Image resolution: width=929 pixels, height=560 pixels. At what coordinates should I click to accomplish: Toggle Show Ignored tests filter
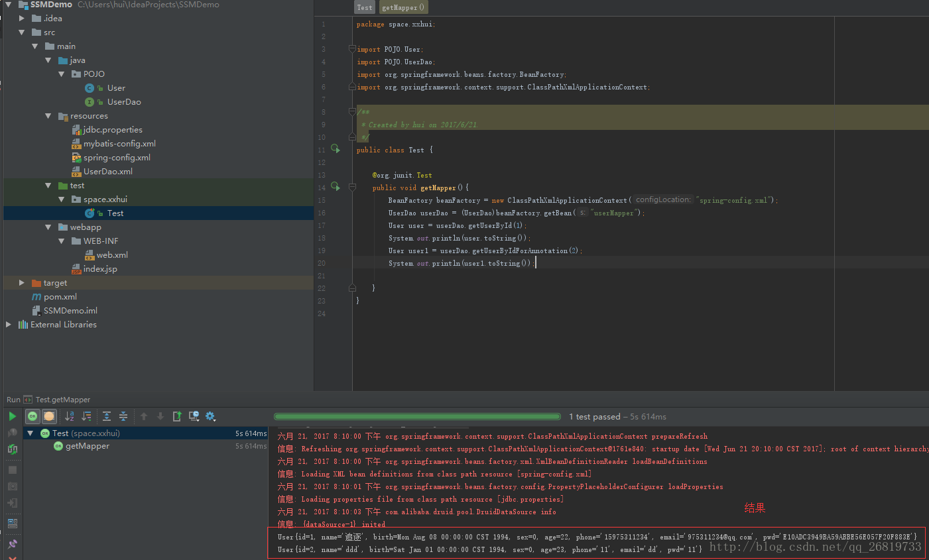tap(49, 416)
